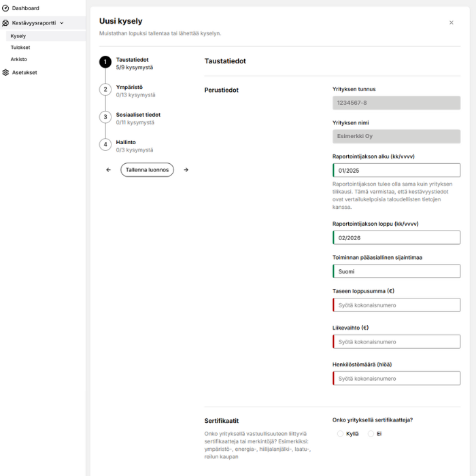
Task: Click the right arrow next step icon
Action: click(186, 170)
